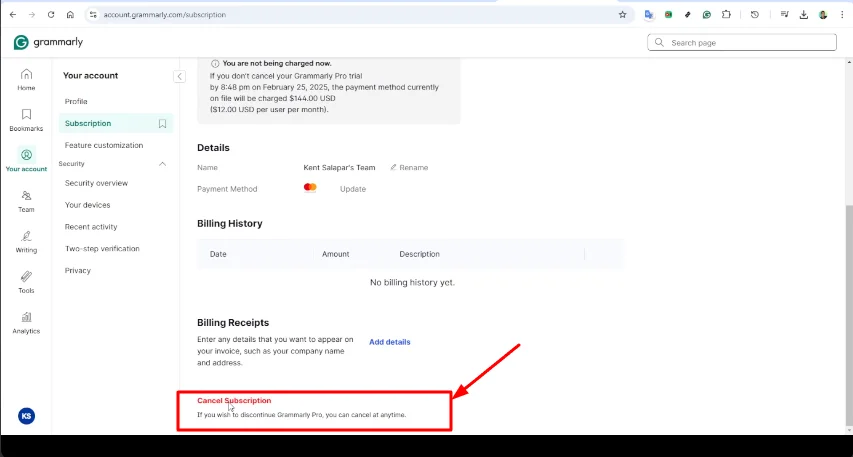Click the address bar URL
The height and width of the screenshot is (457, 853).
tap(164, 15)
